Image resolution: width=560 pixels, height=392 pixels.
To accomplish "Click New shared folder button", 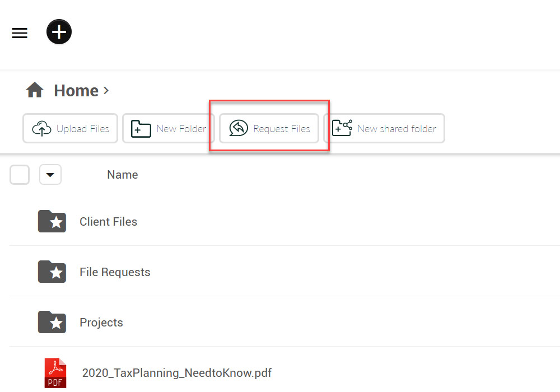I will click(x=384, y=129).
